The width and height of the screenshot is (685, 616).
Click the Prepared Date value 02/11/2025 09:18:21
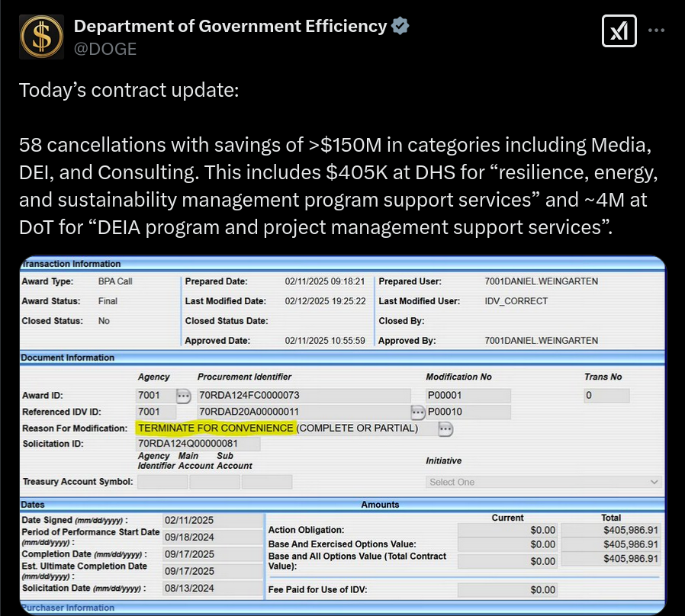pyautogui.click(x=325, y=281)
